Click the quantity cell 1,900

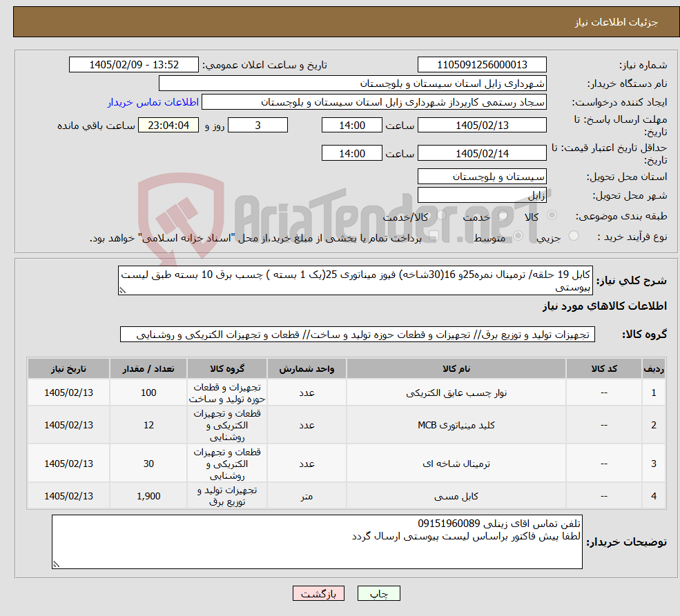(148, 497)
